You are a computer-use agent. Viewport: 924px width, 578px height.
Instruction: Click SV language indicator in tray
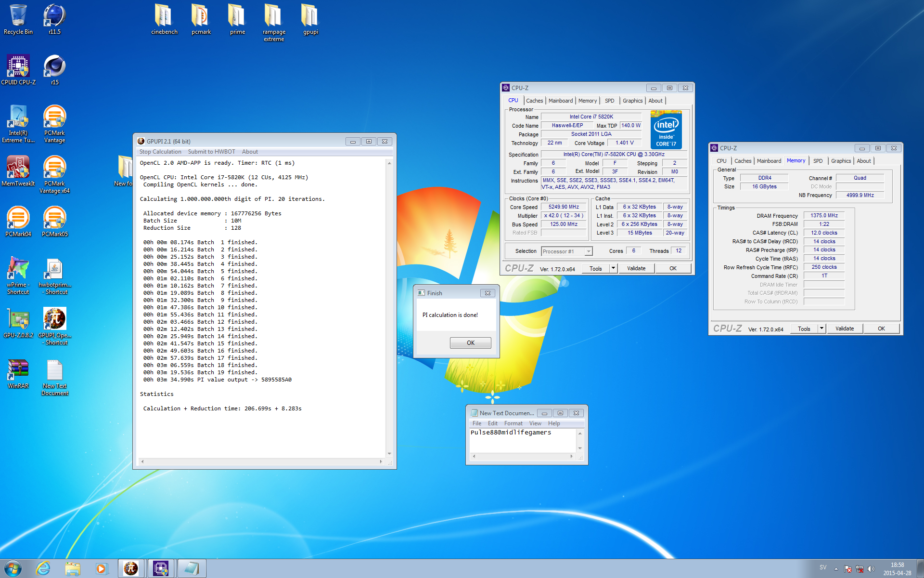click(x=823, y=567)
